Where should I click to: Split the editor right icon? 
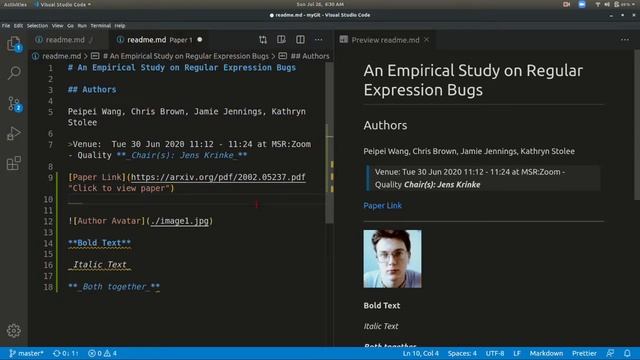click(300, 40)
